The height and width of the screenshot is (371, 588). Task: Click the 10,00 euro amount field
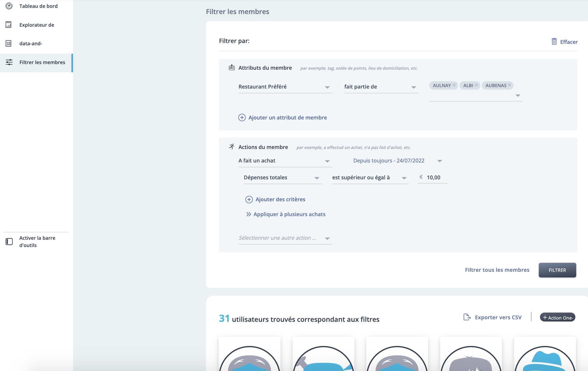coord(432,177)
